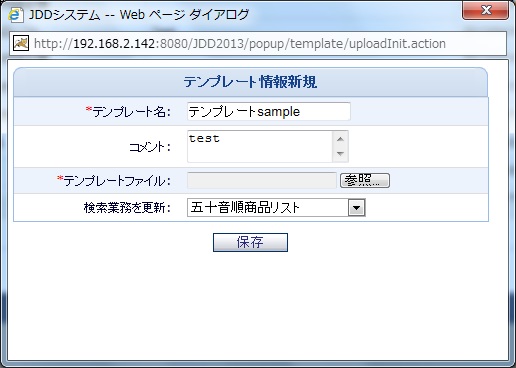Open file browser with 参照... button
Image resolution: width=516 pixels, height=368 pixels.
365,181
